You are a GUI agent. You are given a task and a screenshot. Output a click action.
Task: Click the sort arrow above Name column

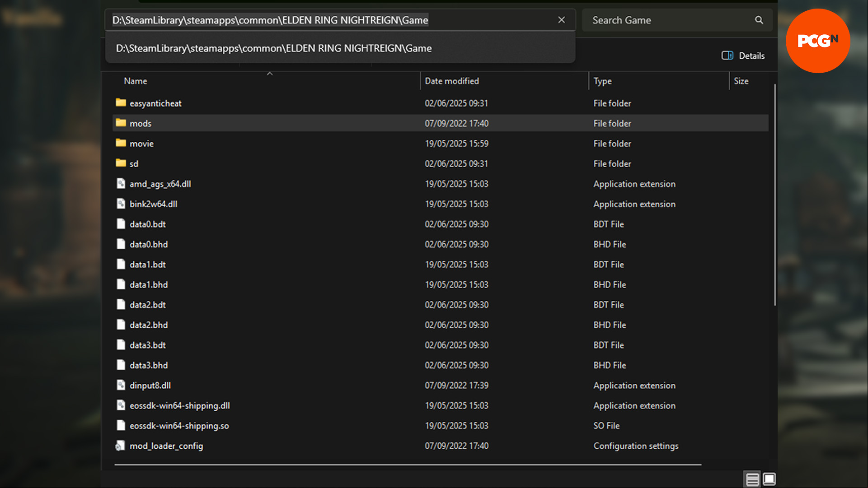(x=270, y=74)
